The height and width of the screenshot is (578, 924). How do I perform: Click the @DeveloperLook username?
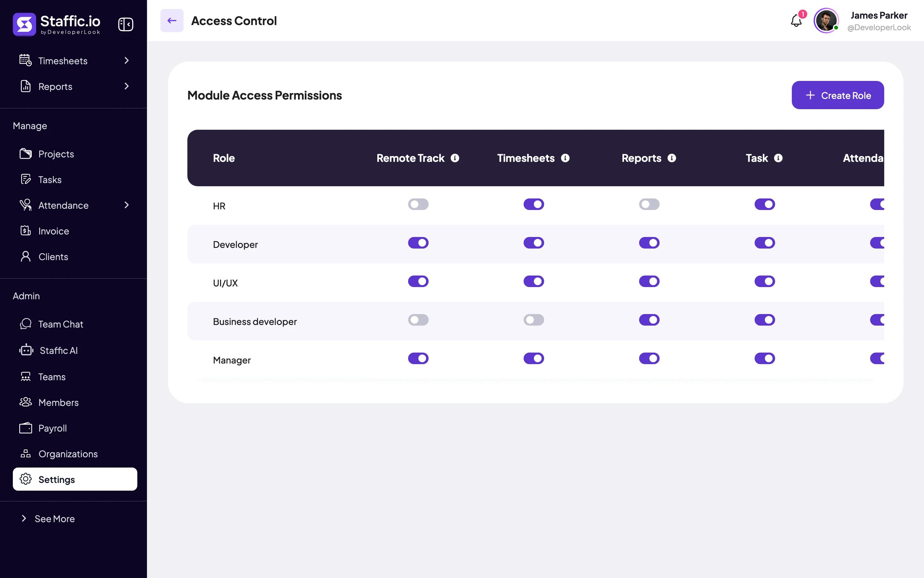coord(879,28)
